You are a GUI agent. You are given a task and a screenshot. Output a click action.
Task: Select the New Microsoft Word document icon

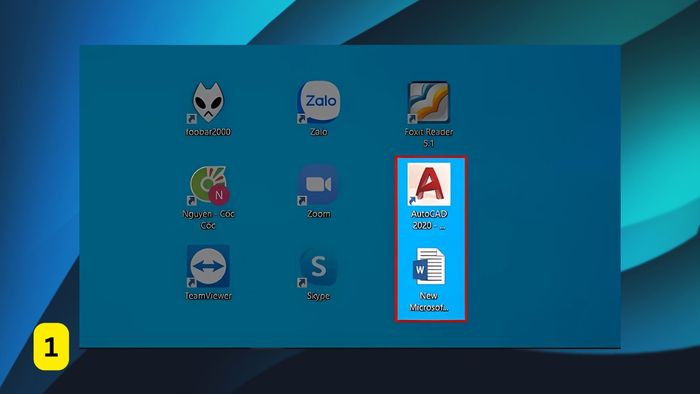[x=429, y=266]
